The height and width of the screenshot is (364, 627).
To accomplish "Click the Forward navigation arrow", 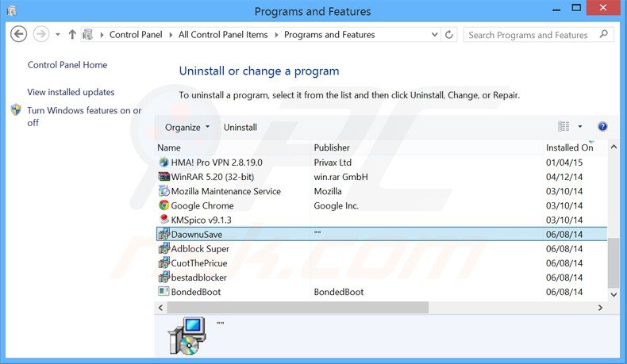I will (40, 34).
